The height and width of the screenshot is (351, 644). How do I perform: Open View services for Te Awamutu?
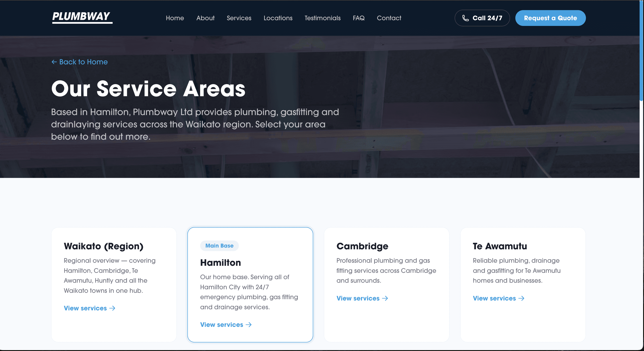(x=498, y=298)
